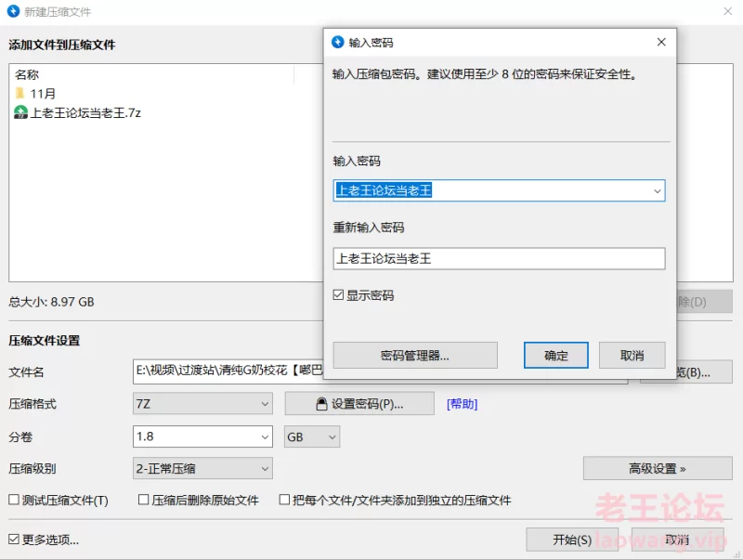Click the 文件名 path input field
Image resolution: width=743 pixels, height=560 pixels.
coord(228,371)
